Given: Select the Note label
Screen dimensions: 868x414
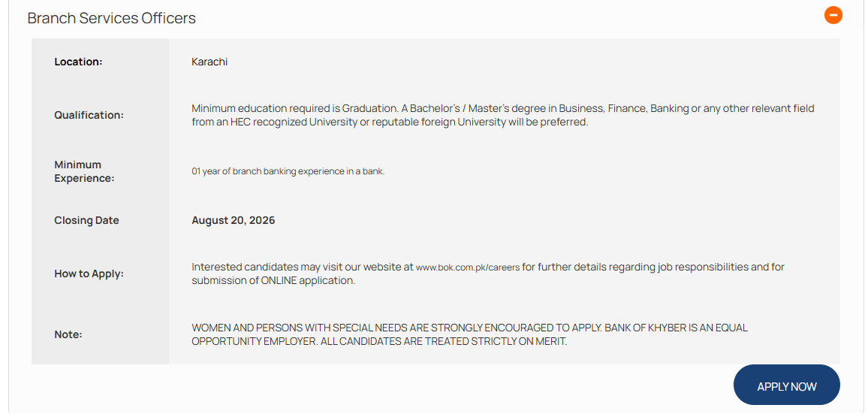Looking at the screenshot, I should [x=68, y=335].
